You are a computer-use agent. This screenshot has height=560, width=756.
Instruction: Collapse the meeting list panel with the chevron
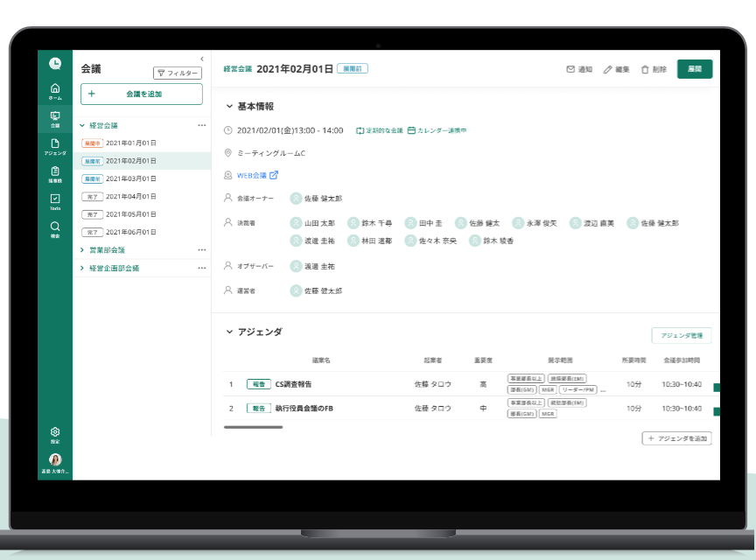pos(202,59)
